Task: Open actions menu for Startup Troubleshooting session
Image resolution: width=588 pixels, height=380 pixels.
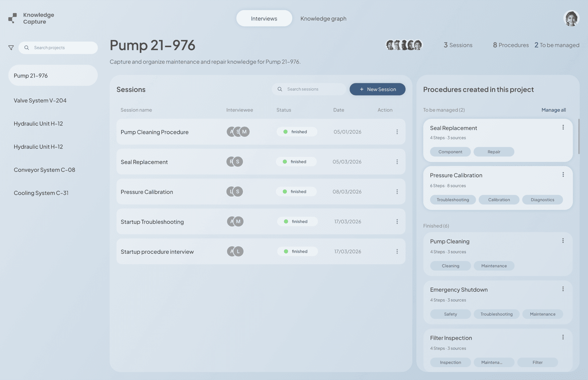Action: coord(397,222)
